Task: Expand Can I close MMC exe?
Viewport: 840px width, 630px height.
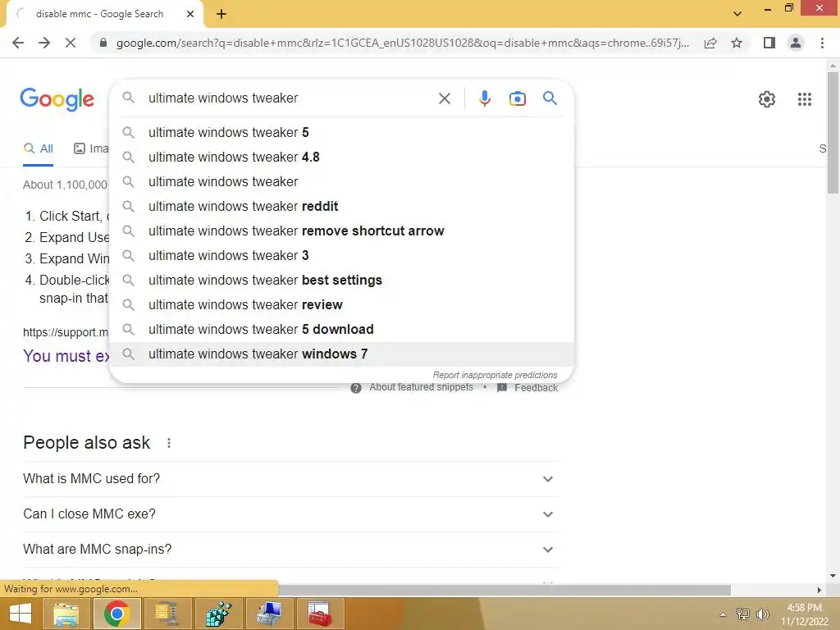Action: [290, 514]
